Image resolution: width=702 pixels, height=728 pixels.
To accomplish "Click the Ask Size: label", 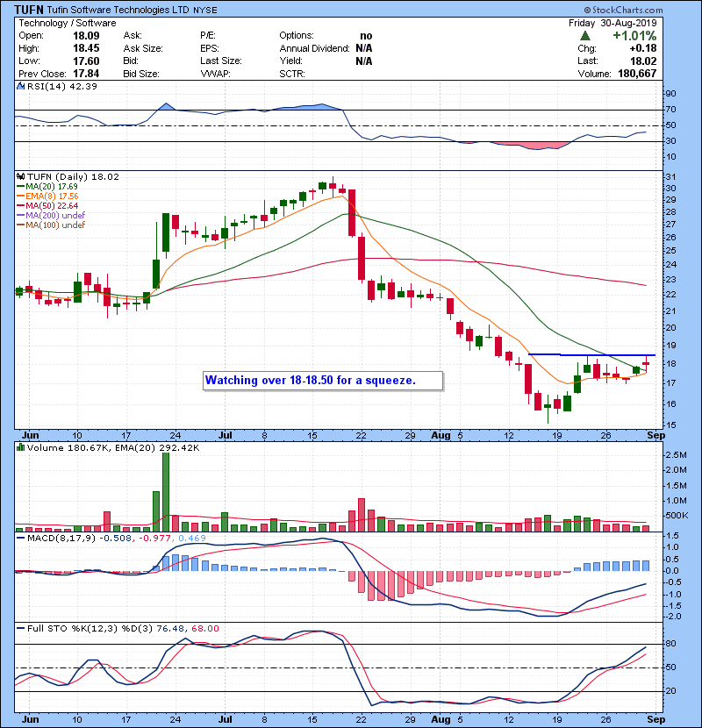I will click(143, 48).
